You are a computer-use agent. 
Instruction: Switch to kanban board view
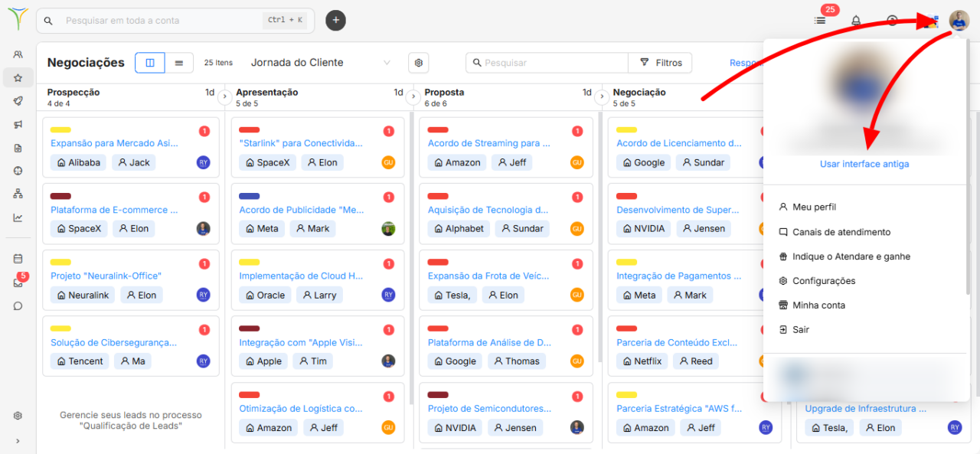tap(150, 63)
